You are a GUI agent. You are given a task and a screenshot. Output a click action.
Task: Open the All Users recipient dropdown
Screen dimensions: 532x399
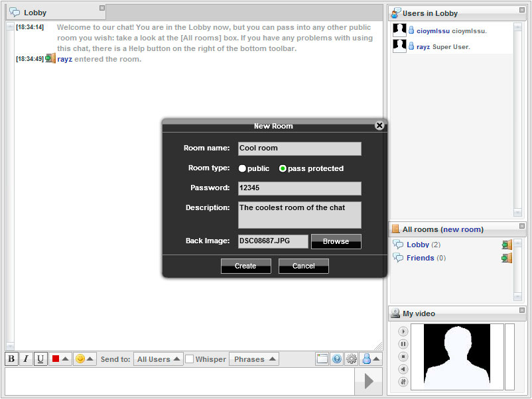pos(158,359)
